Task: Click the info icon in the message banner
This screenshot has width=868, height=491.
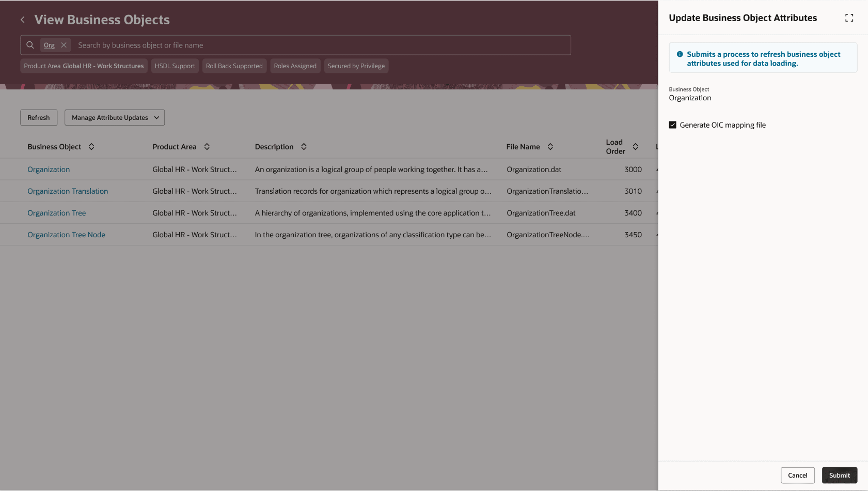Action: [680, 54]
